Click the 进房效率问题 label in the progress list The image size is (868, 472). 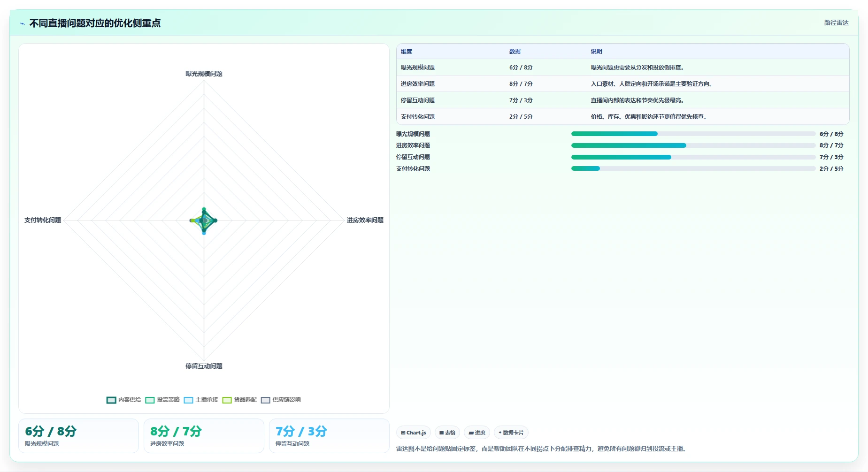click(413, 145)
